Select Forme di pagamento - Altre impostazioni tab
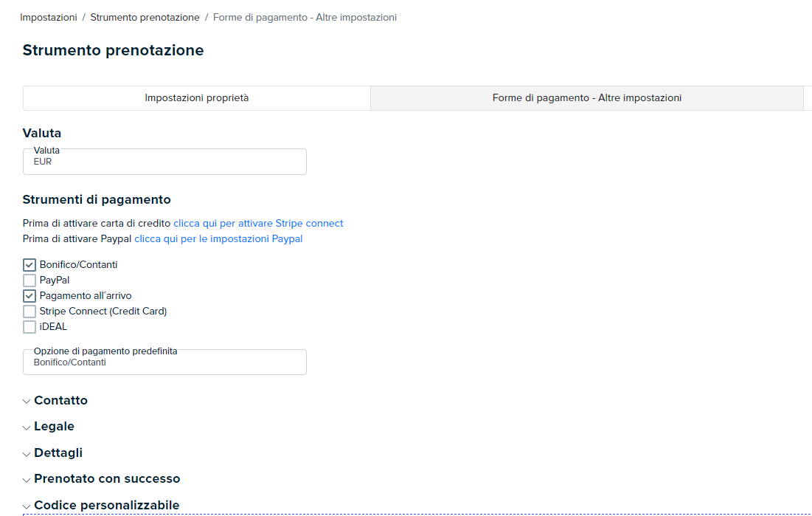The image size is (812, 516). 587,98
